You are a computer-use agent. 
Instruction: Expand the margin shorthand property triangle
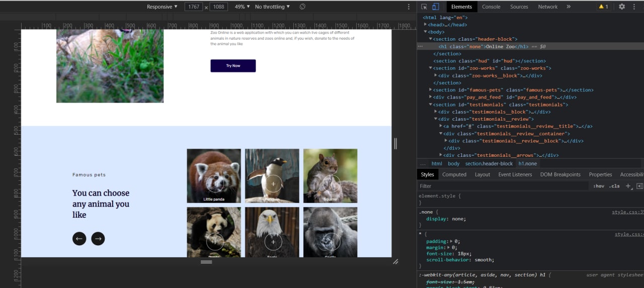tap(449, 248)
